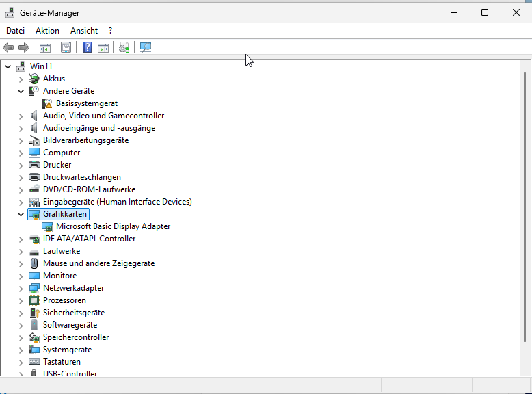Click the Akkus battery icon
532x394 pixels.
tap(34, 79)
